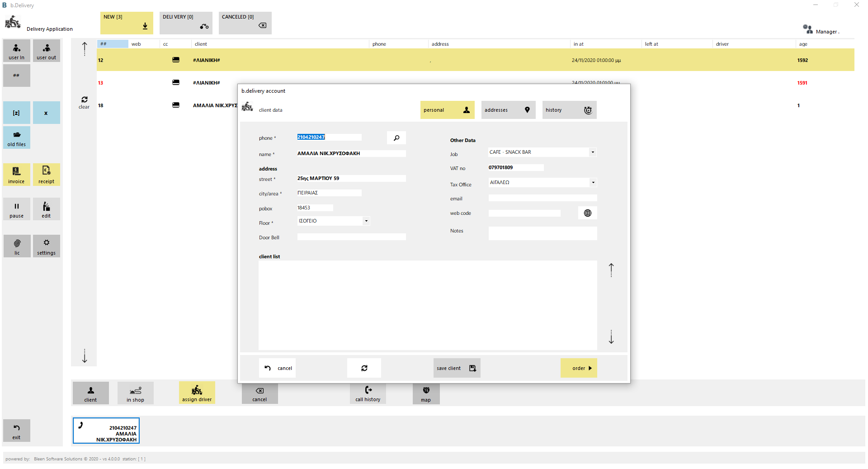Open the DELIVERY [0] orders tab
The height and width of the screenshot is (469, 868).
point(186,23)
